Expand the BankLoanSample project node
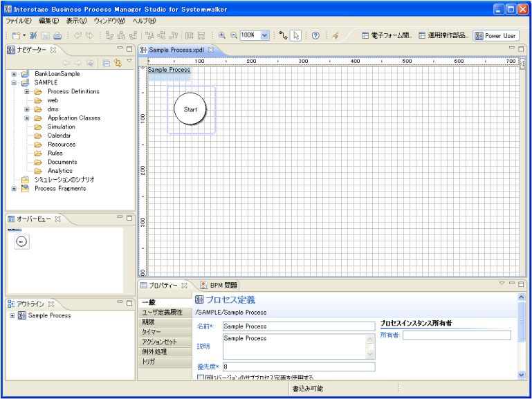532x399 pixels. [x=14, y=74]
